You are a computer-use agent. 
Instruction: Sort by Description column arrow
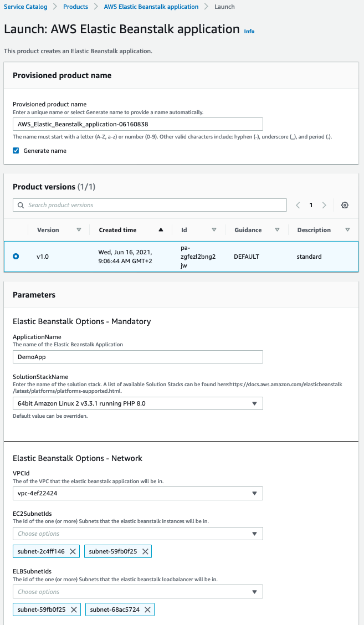pyautogui.click(x=347, y=230)
